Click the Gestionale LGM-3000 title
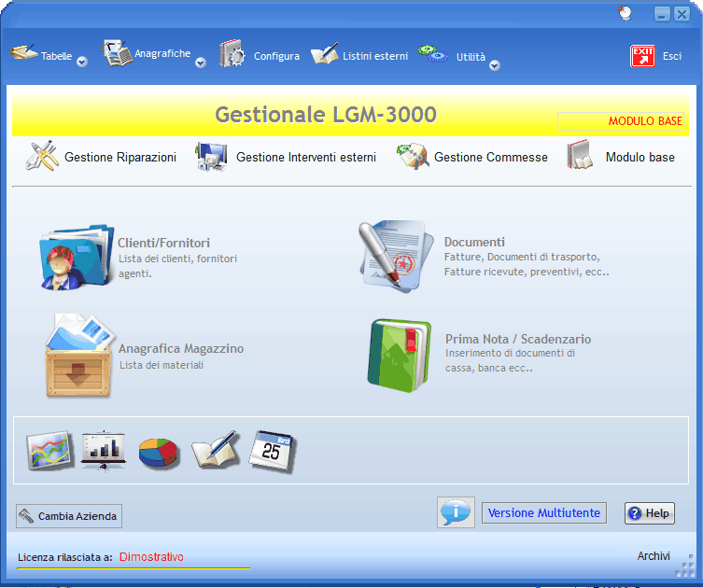Image resolution: width=703 pixels, height=588 pixels. (x=326, y=115)
